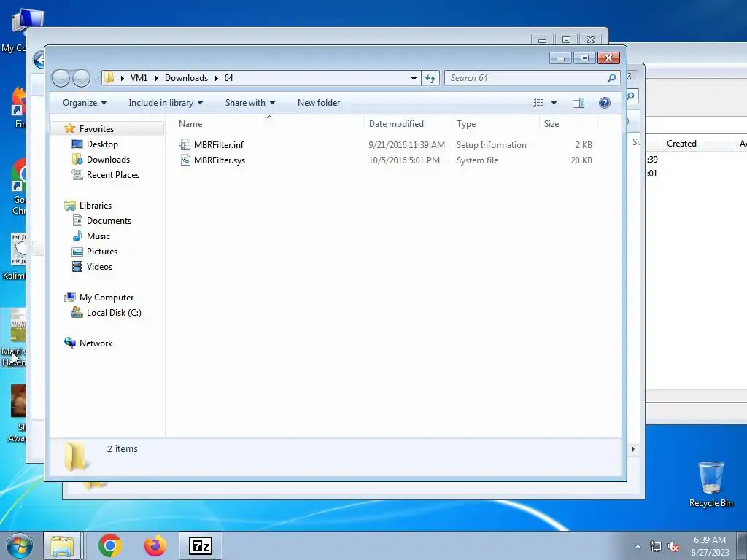
Task: Select Libraries in the sidebar
Action: tap(96, 206)
